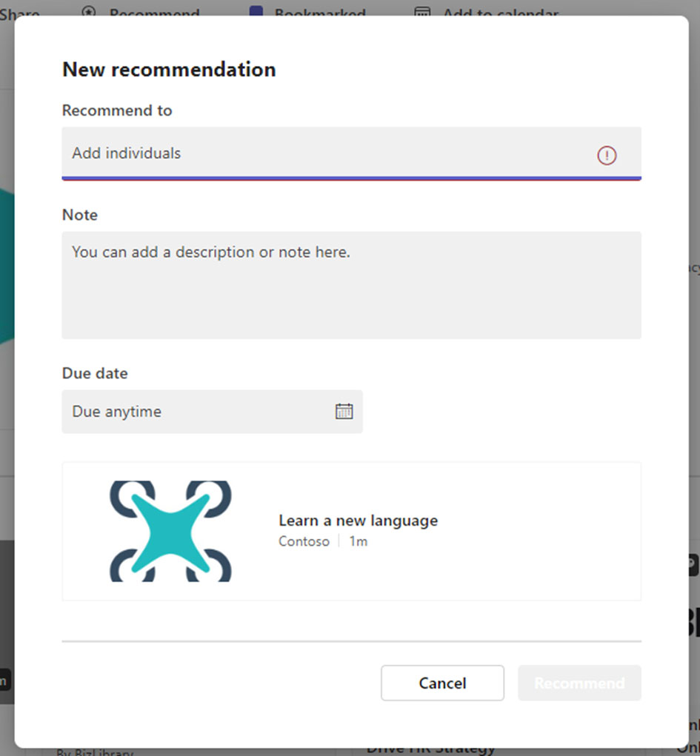Click the 1m duration text
700x756 pixels.
pos(359,541)
